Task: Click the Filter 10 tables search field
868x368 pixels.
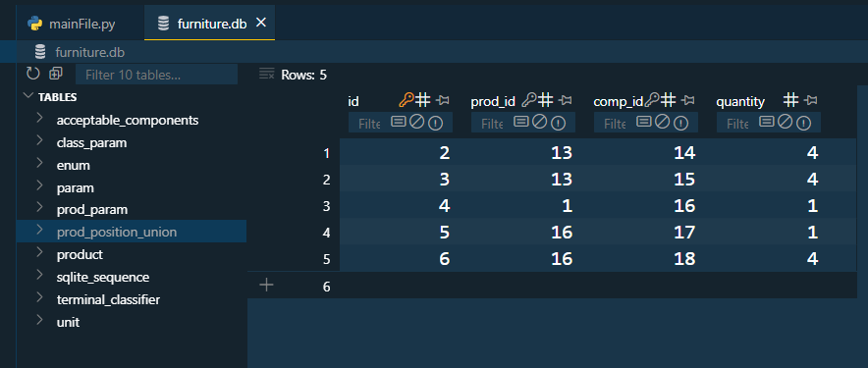Action: click(157, 75)
